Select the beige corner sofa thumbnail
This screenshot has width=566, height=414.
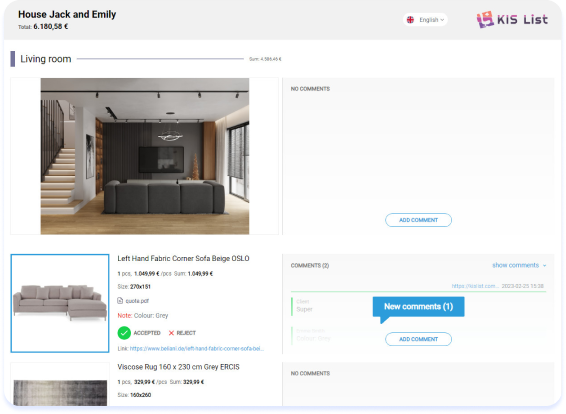click(x=60, y=303)
